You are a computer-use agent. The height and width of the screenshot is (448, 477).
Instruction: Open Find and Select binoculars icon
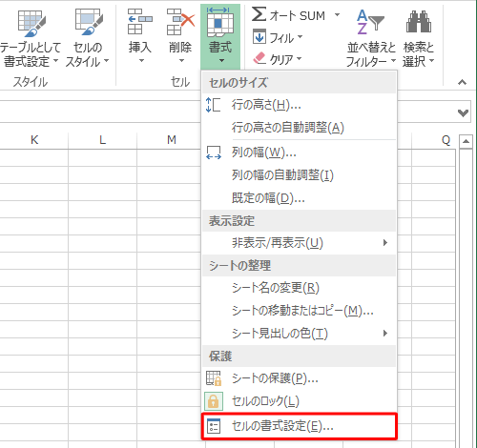pyautogui.click(x=419, y=22)
